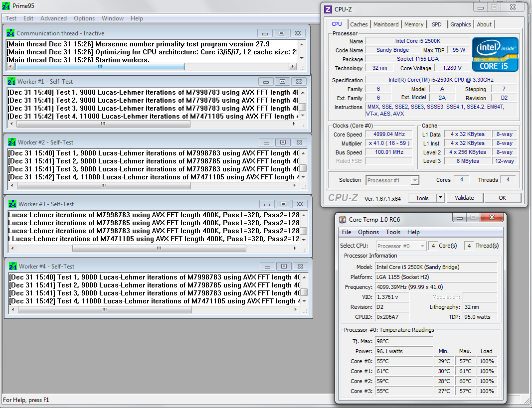This screenshot has height=408, width=532.
Task: Click the Tj. Max value 98°C
Action: click(x=404, y=341)
